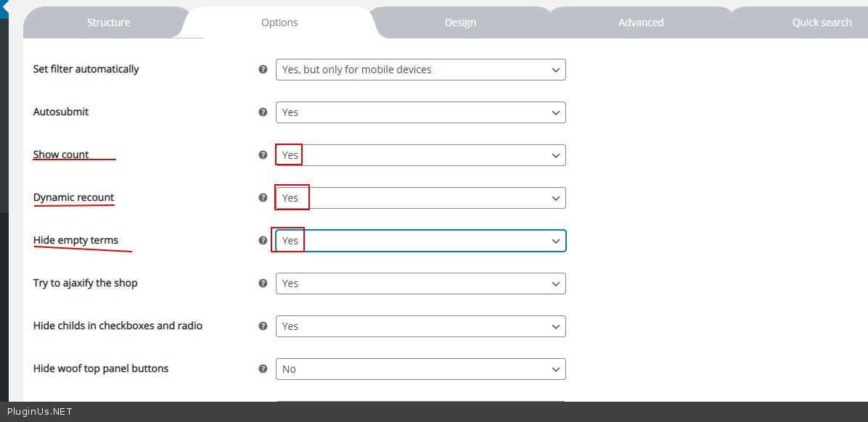This screenshot has width=868, height=422.
Task: Switch to the Design tab
Action: tap(460, 22)
